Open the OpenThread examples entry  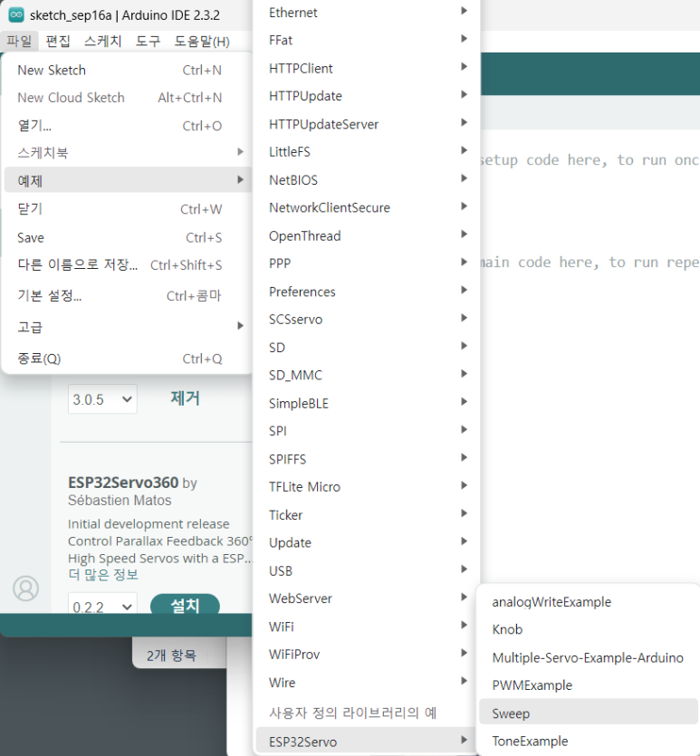tap(367, 235)
